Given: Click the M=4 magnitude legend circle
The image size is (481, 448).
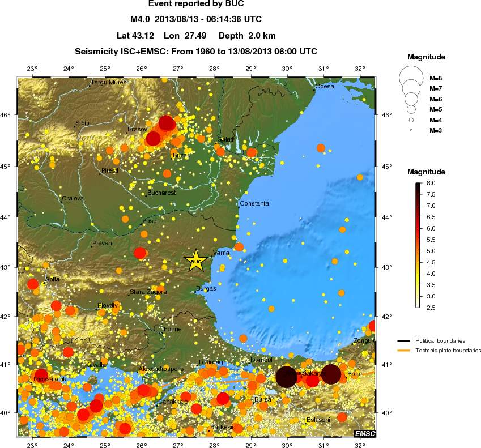Looking at the screenshot, I should [x=411, y=120].
